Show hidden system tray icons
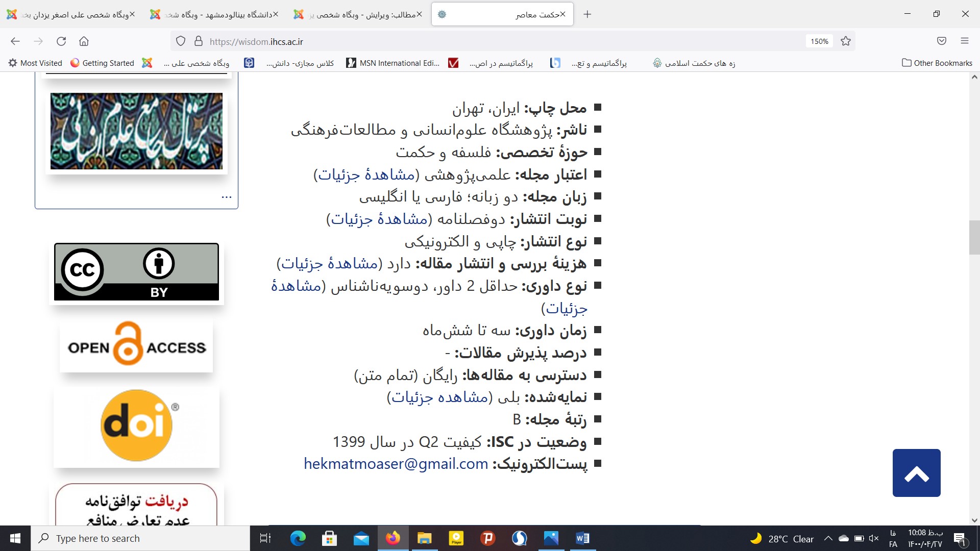The image size is (980, 551). (x=829, y=538)
